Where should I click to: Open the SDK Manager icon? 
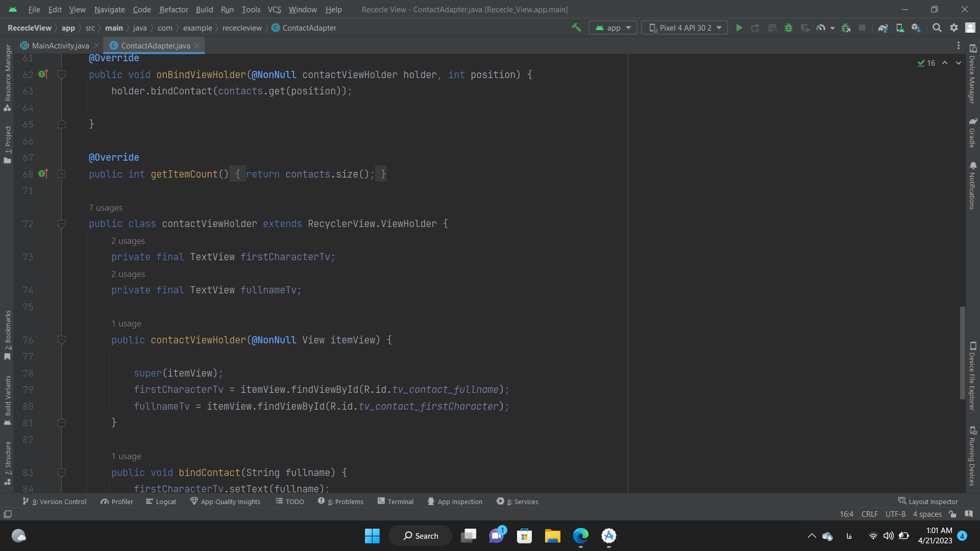[916, 28]
